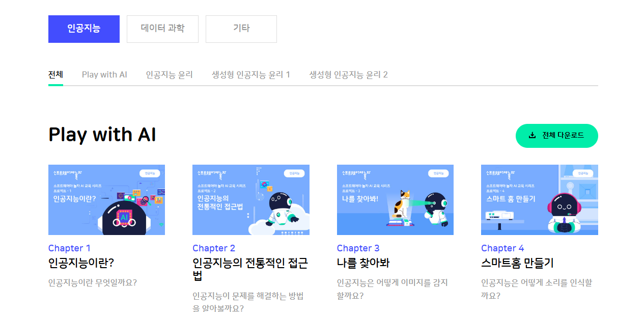Switch to the Play with AI tab
This screenshot has width=644, height=312.
104,75
